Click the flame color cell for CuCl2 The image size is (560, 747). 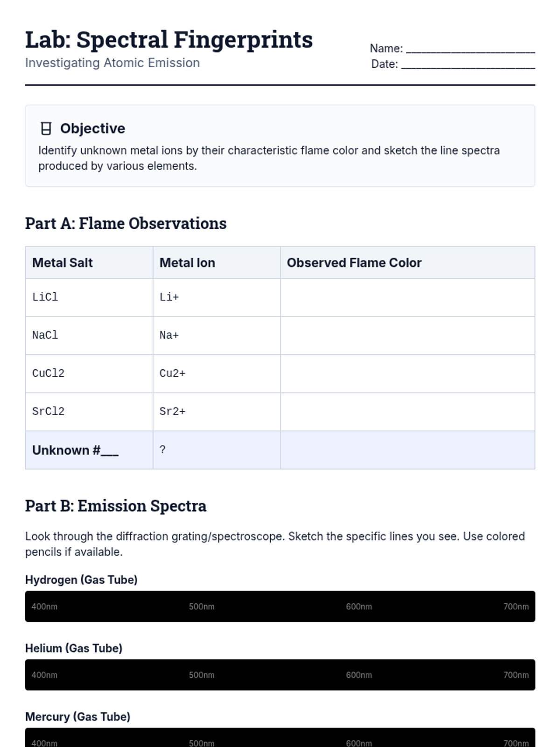click(x=407, y=373)
